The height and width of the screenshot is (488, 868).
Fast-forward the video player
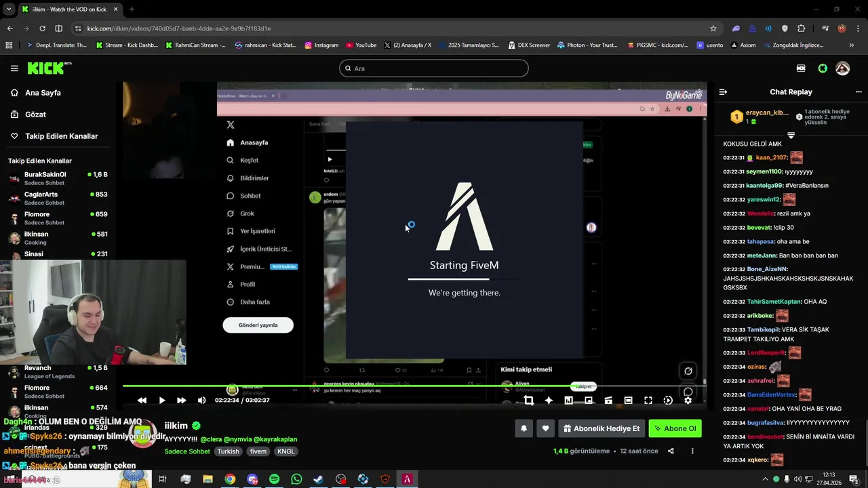[181, 401]
